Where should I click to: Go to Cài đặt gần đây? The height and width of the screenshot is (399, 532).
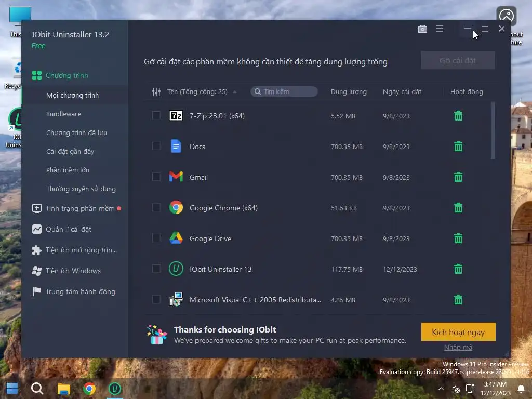tap(70, 151)
